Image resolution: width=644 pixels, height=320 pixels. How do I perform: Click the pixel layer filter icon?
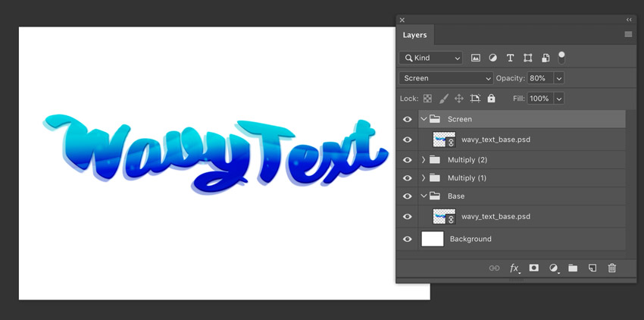pos(476,58)
